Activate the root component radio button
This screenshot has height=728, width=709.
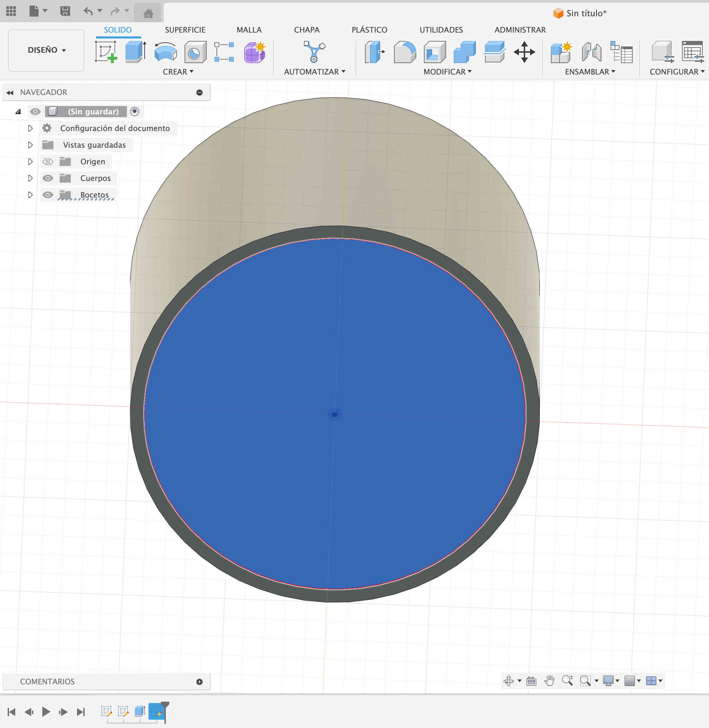click(135, 111)
